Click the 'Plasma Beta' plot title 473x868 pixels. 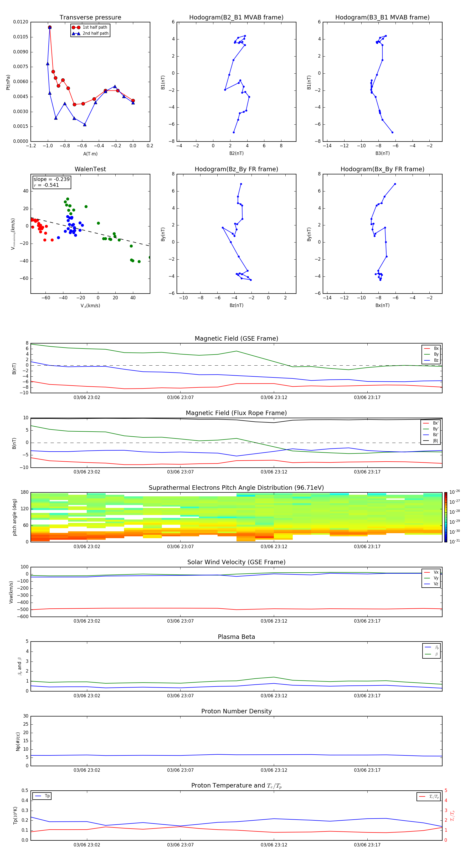pos(236,637)
